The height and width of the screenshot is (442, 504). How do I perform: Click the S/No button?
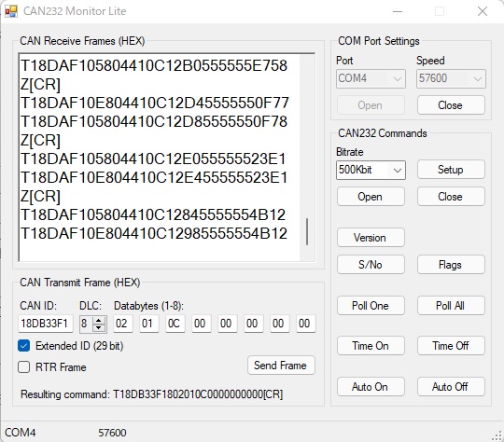[x=371, y=265]
